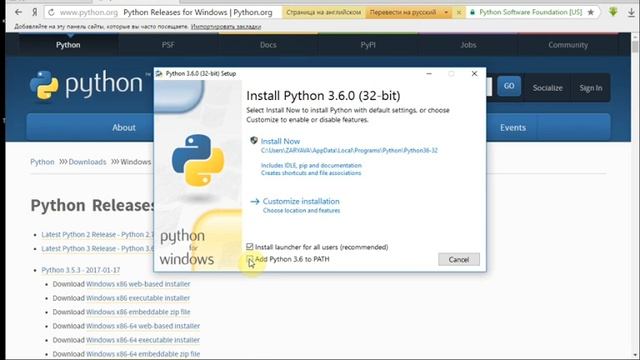
Task: Reload page with the refresh icon
Action: click(51, 13)
